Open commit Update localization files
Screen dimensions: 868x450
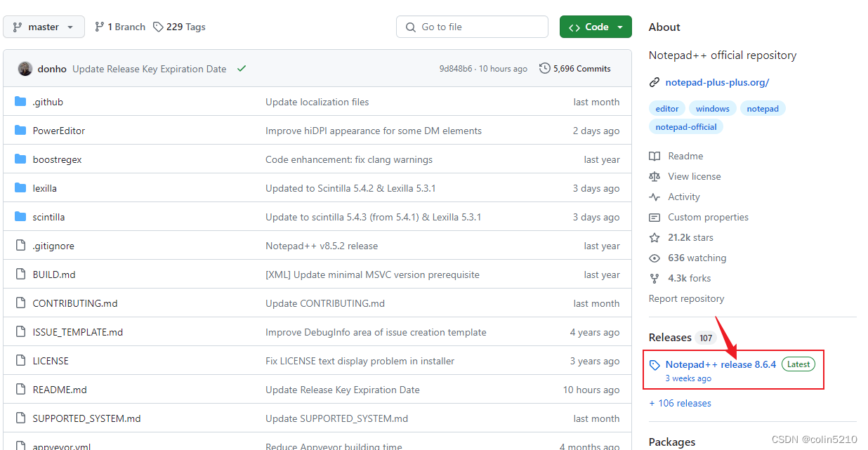[317, 102]
